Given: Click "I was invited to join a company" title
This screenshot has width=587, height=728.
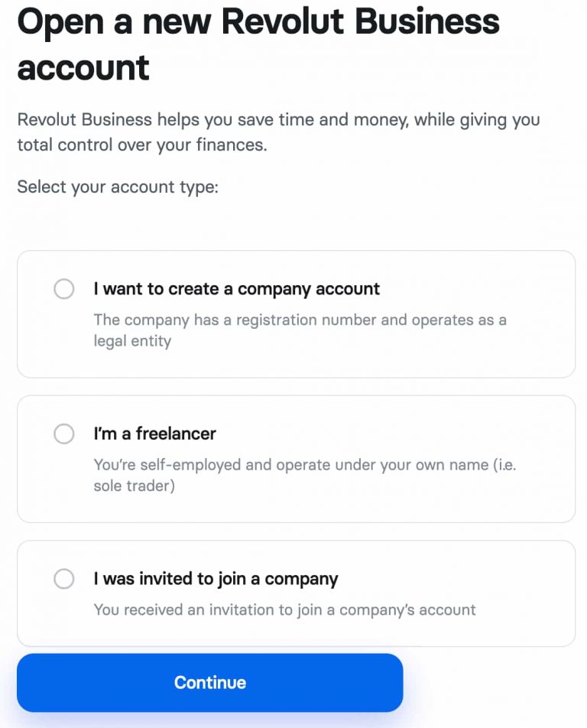Looking at the screenshot, I should pos(216,579).
